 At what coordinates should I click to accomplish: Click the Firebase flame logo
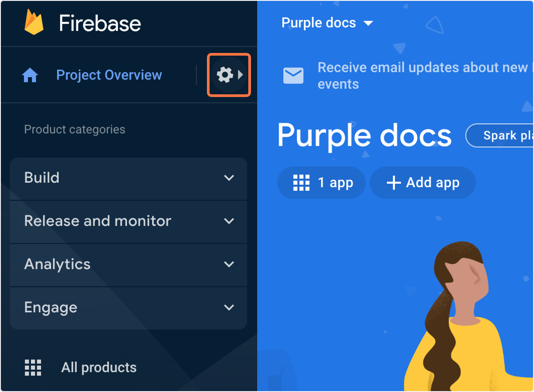tap(34, 22)
